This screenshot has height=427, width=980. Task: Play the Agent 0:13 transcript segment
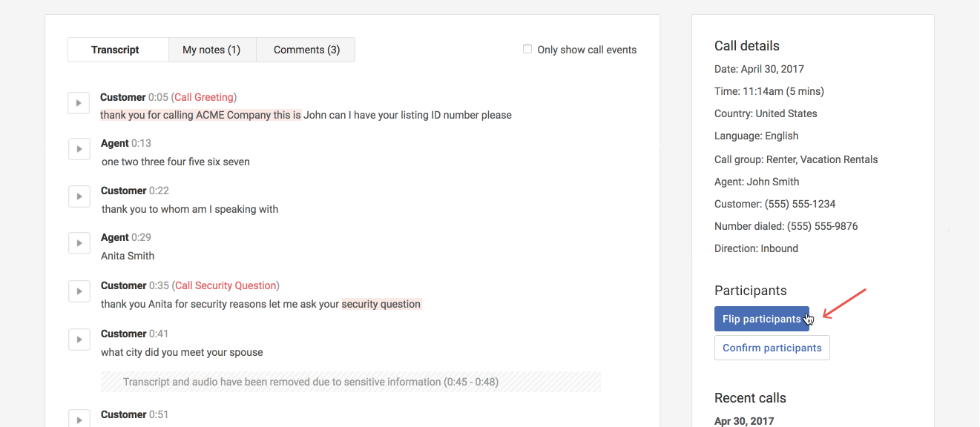pyautogui.click(x=79, y=149)
